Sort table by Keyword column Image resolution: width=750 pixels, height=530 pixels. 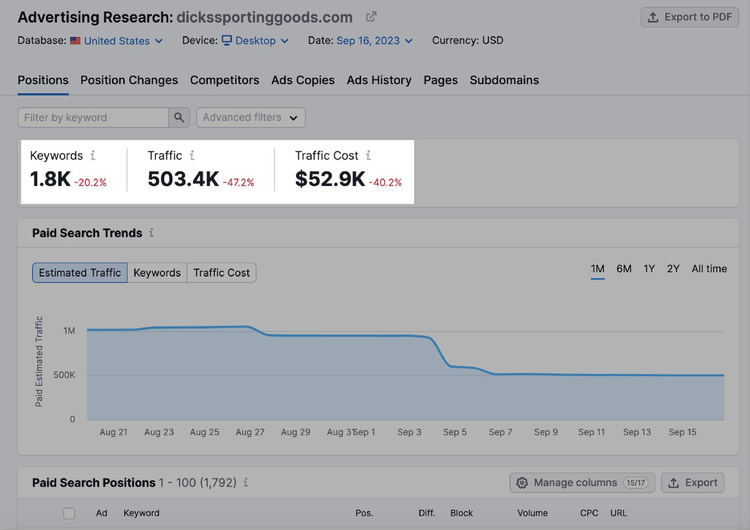coord(141,513)
